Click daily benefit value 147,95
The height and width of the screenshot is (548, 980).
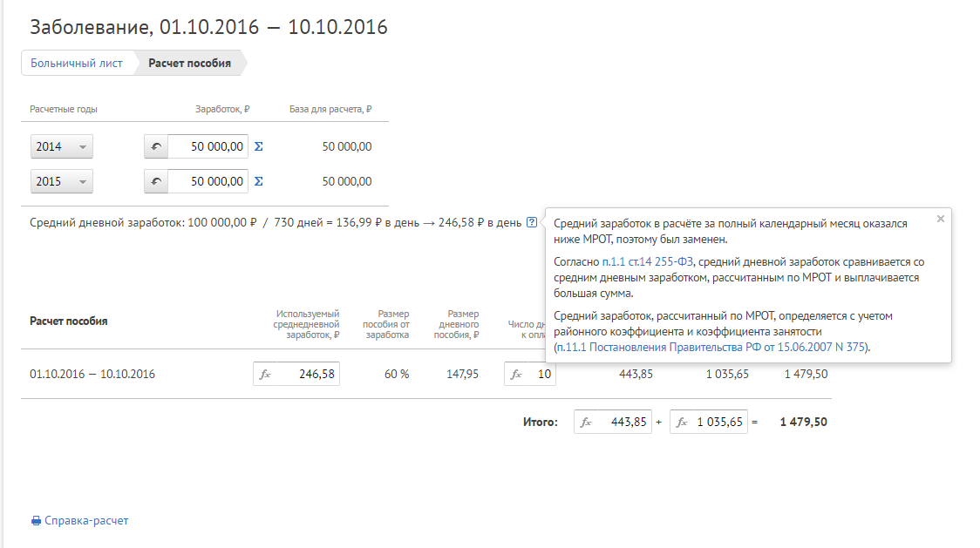coord(462,375)
